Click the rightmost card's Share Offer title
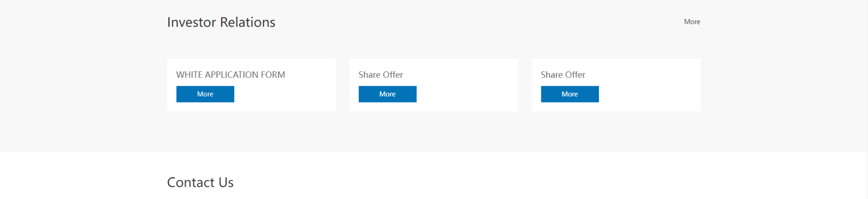 click(x=563, y=74)
